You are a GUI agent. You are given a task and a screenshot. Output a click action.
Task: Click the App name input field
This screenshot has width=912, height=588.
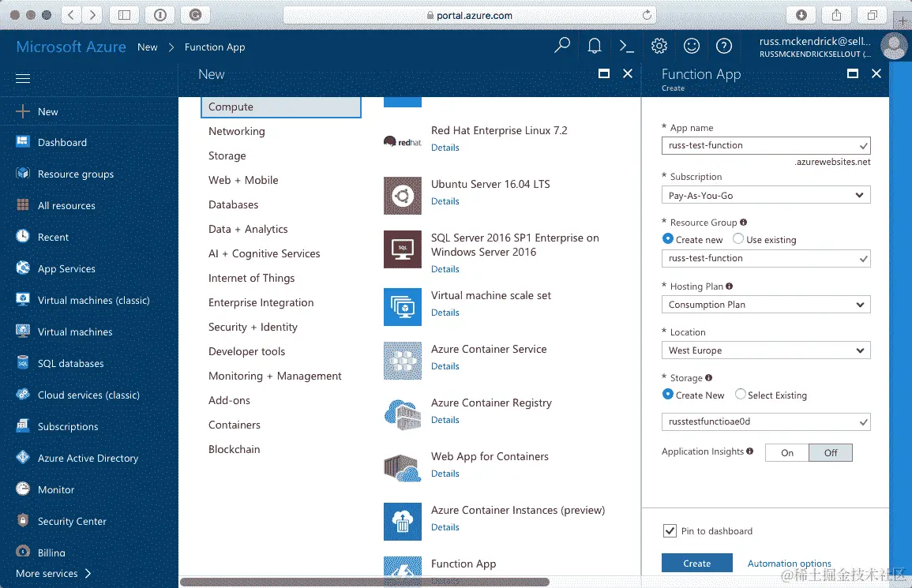[766, 145]
